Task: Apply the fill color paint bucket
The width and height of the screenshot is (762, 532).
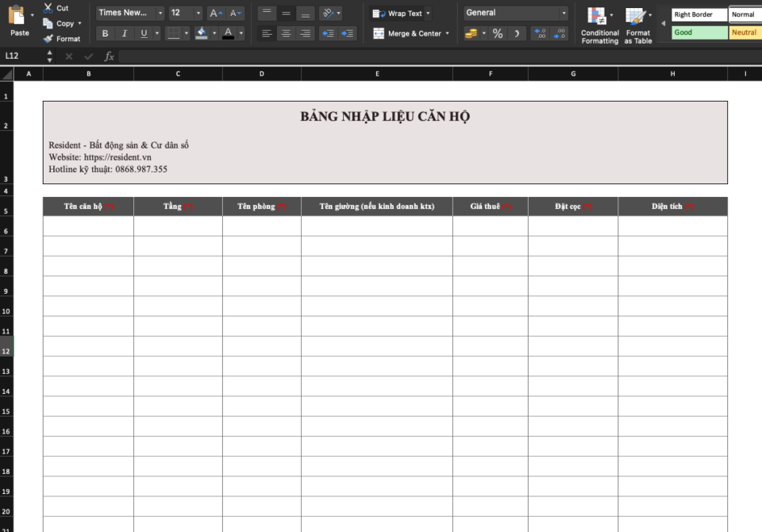Action: [x=202, y=33]
